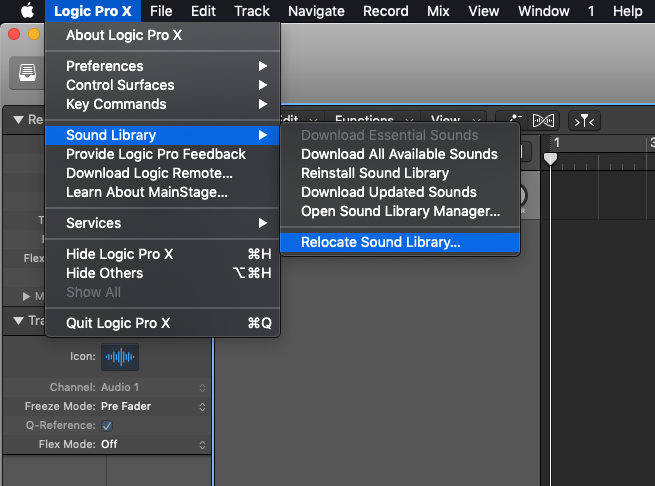Expand the Key Commands submenu
This screenshot has height=486, width=655.
[162, 104]
